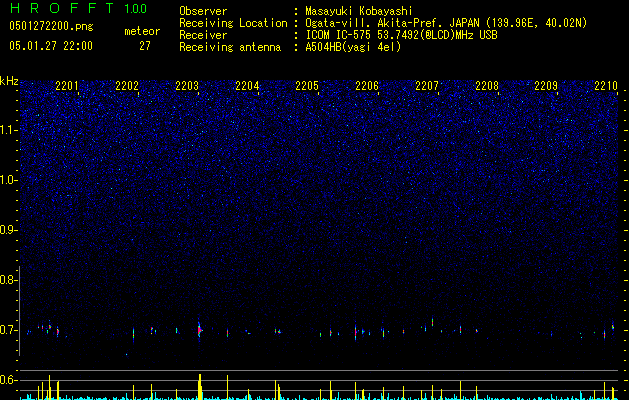Click the 2205 time marker
Image resolution: width=629 pixels, height=400 pixels.
[307, 86]
